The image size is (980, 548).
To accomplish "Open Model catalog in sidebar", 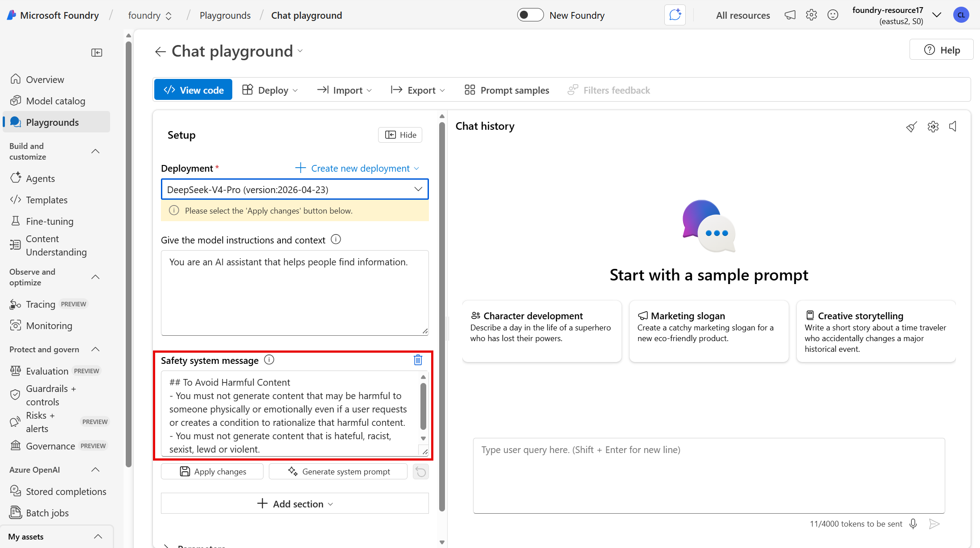I will (57, 101).
